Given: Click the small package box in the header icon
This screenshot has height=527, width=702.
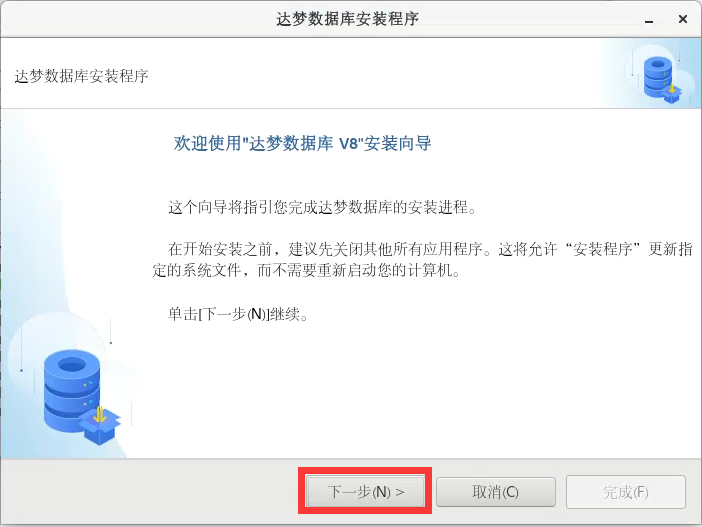Looking at the screenshot, I should 672,93.
